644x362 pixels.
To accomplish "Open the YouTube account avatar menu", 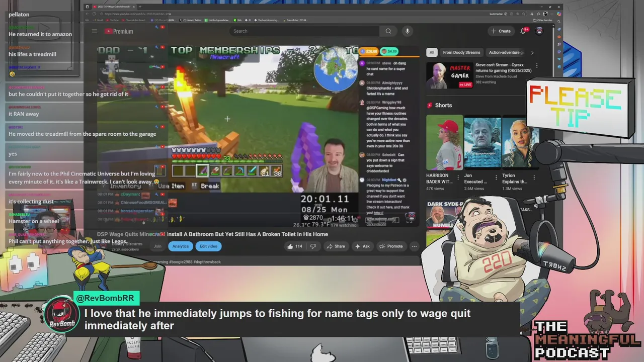I will coord(539,31).
